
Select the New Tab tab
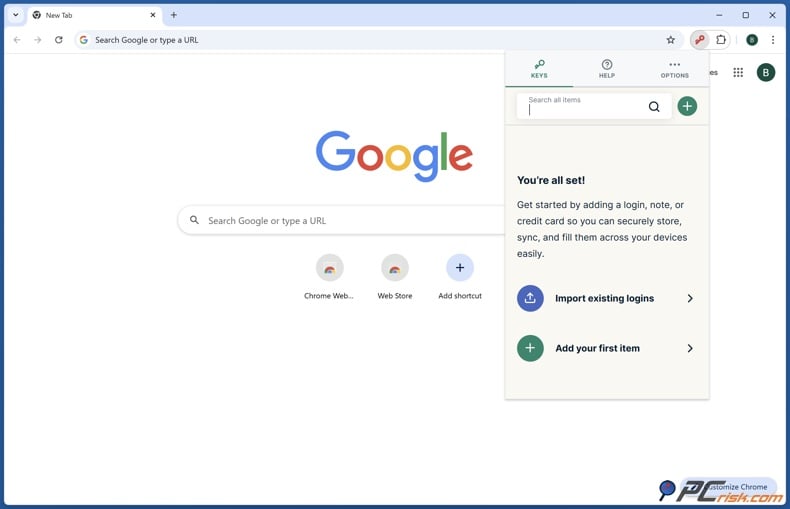point(95,15)
